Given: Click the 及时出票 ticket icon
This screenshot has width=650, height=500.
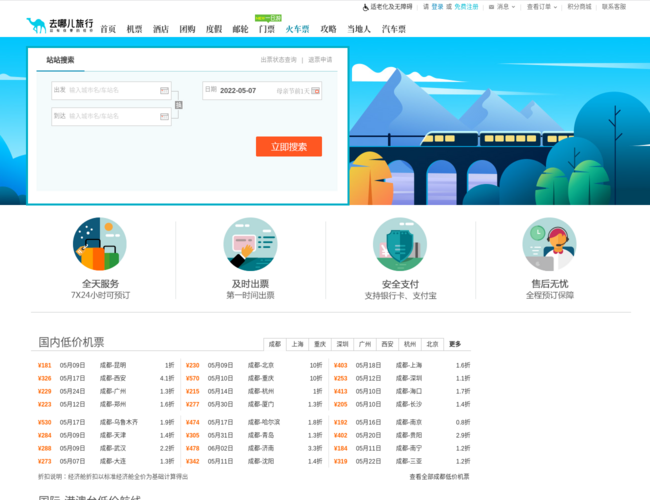Looking at the screenshot, I should point(250,244).
